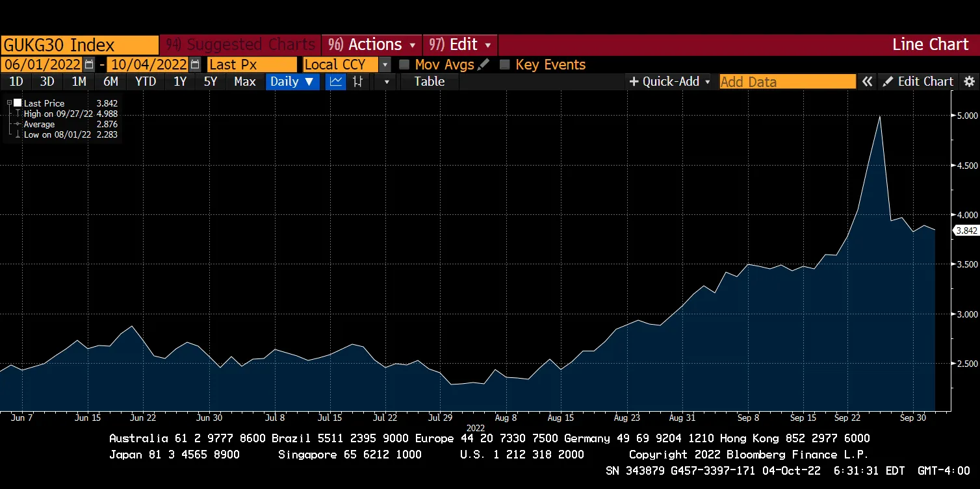Open the start date calendar picker
This screenshot has height=489, width=980.
[89, 65]
